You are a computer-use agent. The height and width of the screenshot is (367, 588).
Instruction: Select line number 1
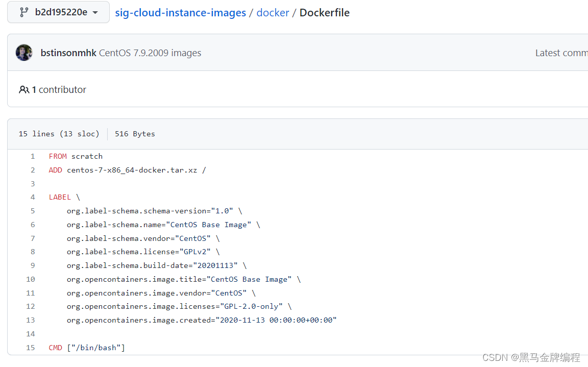[33, 156]
